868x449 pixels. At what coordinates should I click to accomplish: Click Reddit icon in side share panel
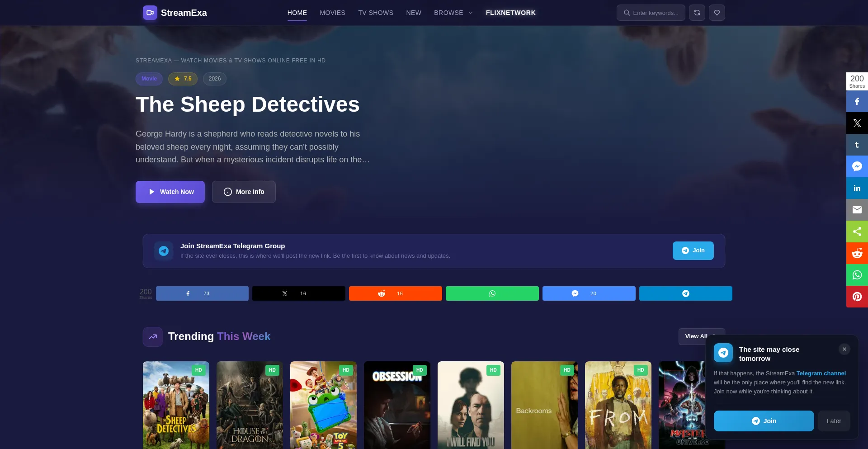pyautogui.click(x=857, y=253)
